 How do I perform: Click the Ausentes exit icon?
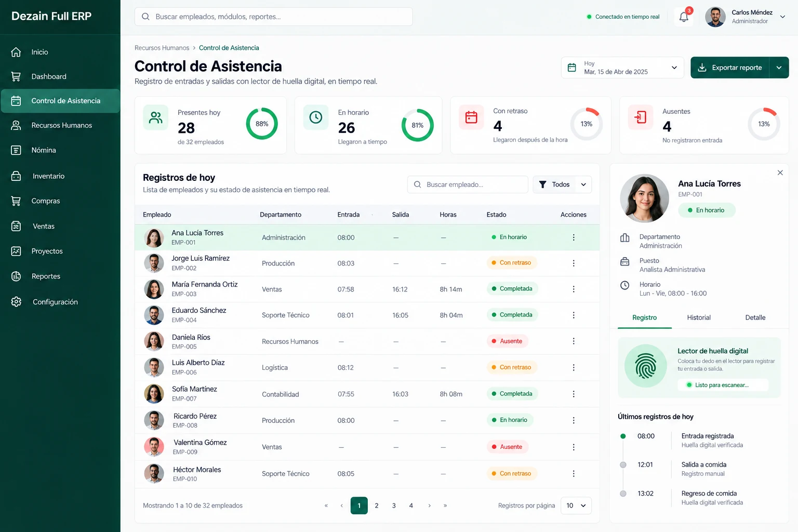click(x=641, y=117)
